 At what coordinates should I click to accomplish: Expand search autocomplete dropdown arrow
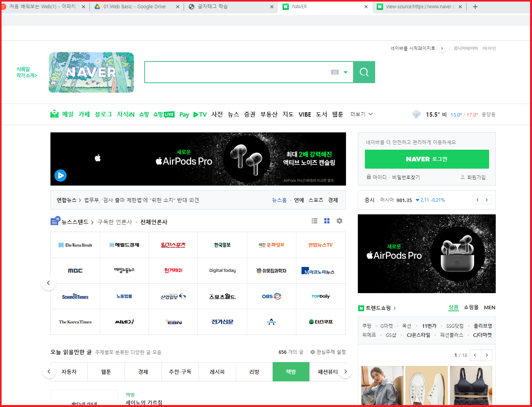[x=346, y=72]
